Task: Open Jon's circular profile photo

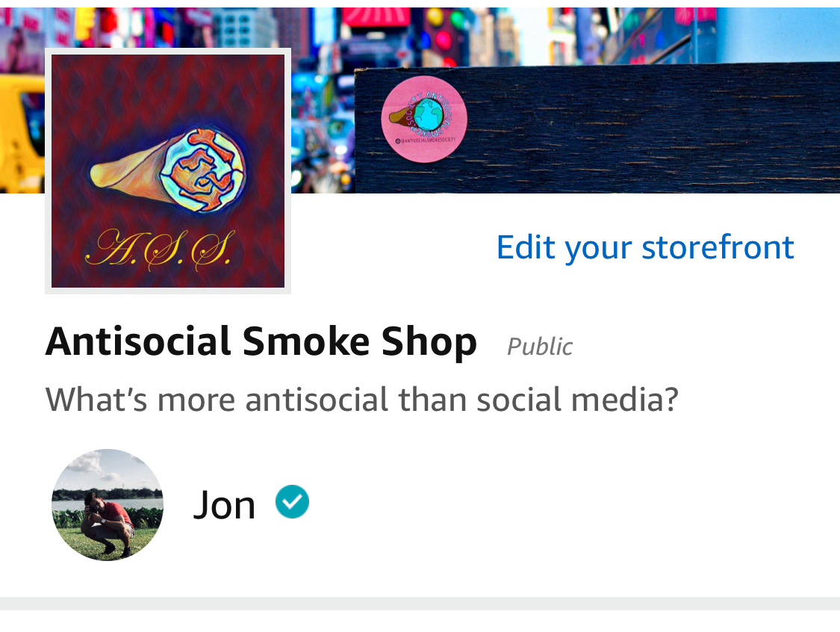Action: pyautogui.click(x=107, y=504)
